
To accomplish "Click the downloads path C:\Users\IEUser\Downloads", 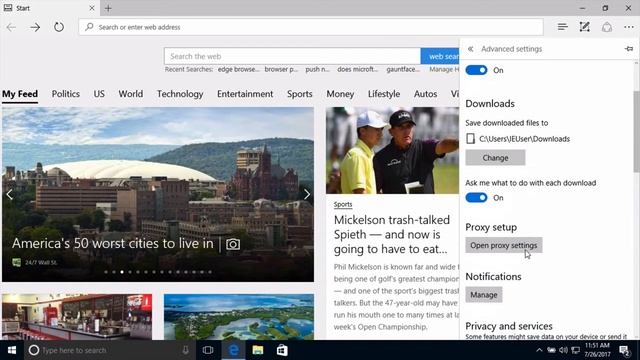I will click(x=524, y=139).
